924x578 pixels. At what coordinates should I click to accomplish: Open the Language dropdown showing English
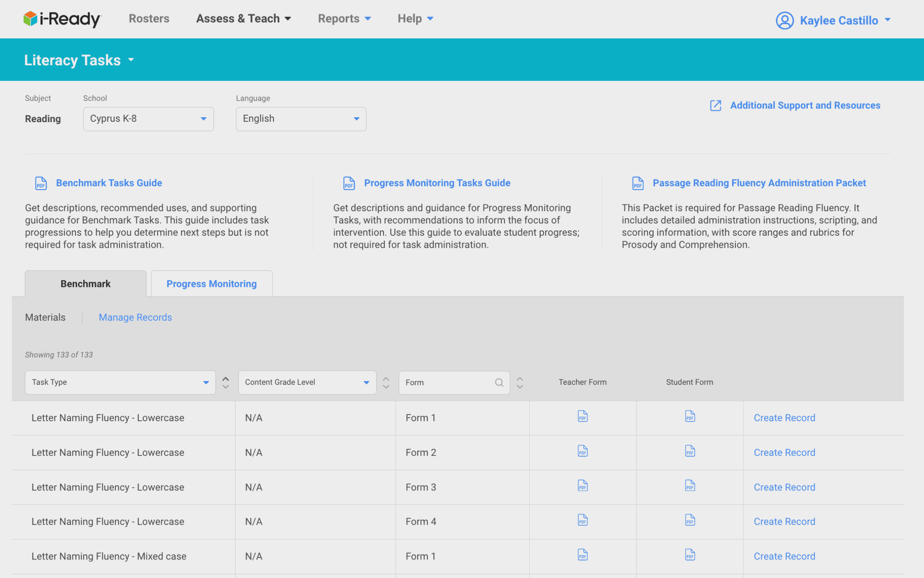pyautogui.click(x=301, y=119)
